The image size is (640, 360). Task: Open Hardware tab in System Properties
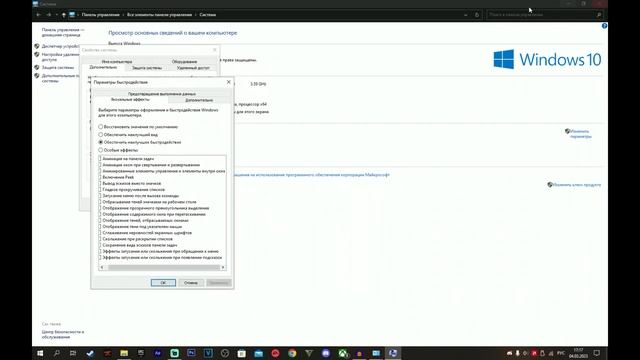pyautogui.click(x=184, y=62)
